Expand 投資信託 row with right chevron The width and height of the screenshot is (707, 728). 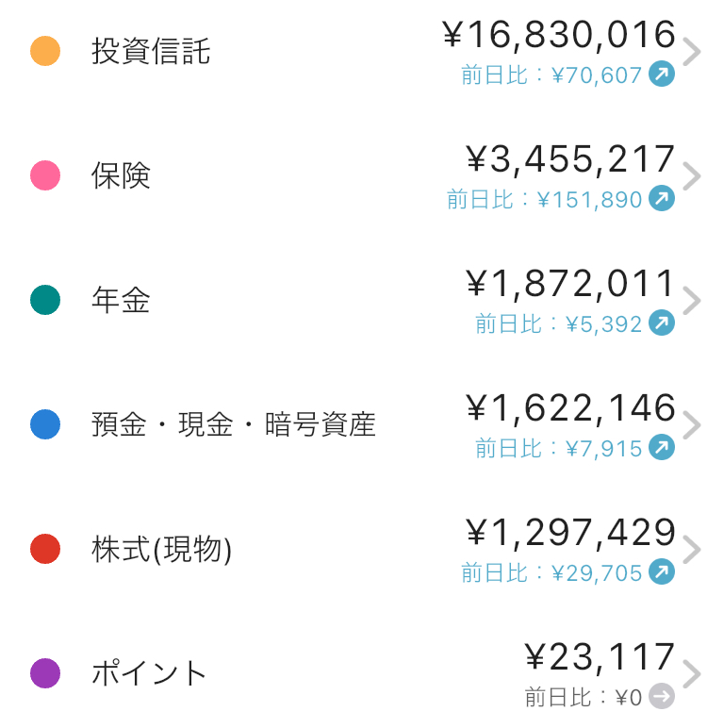(x=692, y=52)
